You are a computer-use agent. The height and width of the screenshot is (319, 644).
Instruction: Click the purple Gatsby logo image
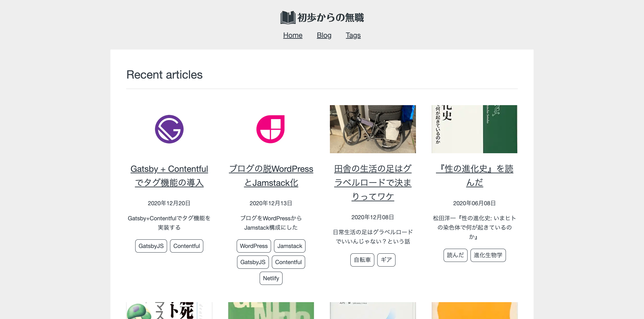pyautogui.click(x=169, y=129)
